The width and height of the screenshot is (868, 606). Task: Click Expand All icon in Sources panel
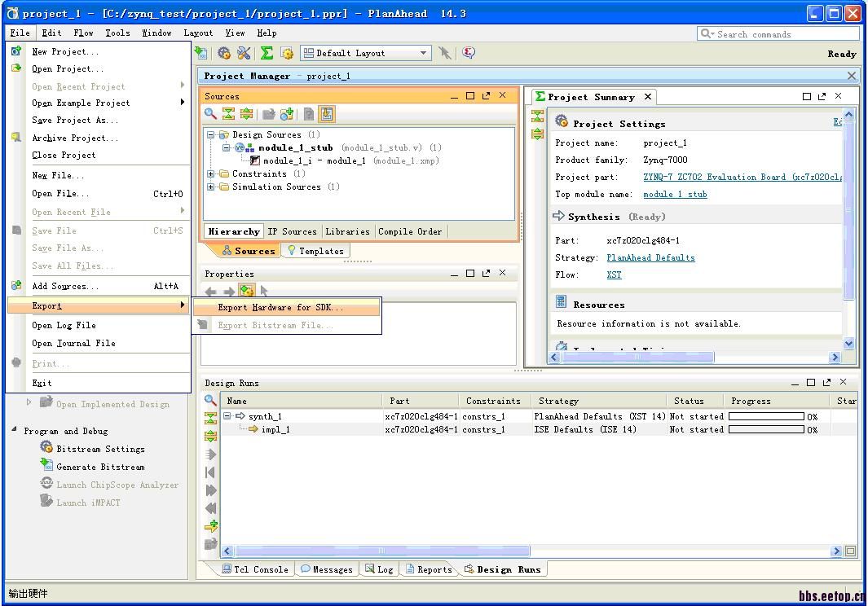click(x=245, y=114)
